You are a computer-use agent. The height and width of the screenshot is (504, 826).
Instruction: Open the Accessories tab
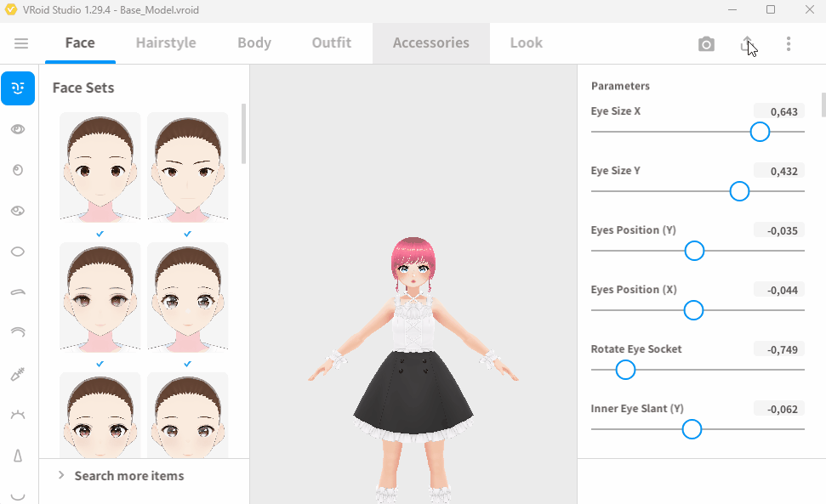(x=430, y=43)
